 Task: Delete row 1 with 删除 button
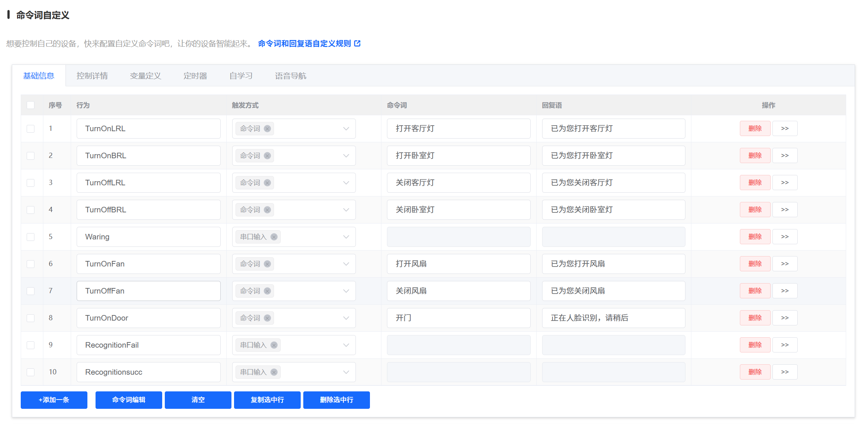pos(755,129)
